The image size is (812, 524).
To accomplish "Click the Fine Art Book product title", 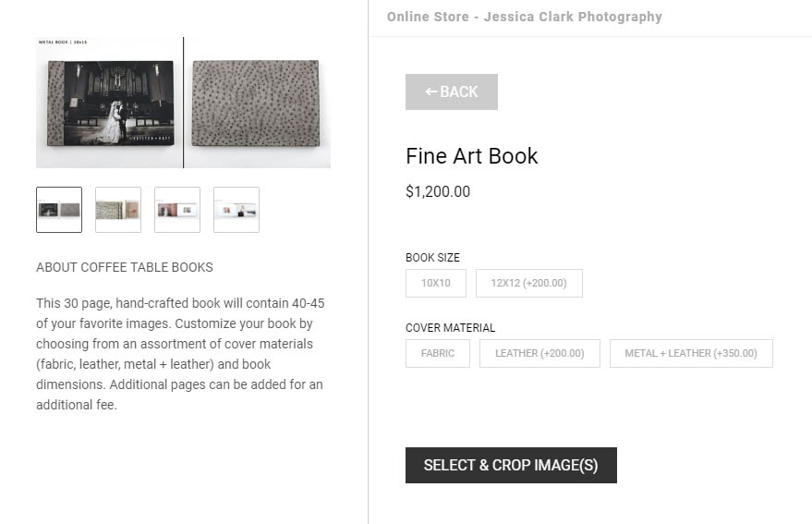I will (471, 156).
